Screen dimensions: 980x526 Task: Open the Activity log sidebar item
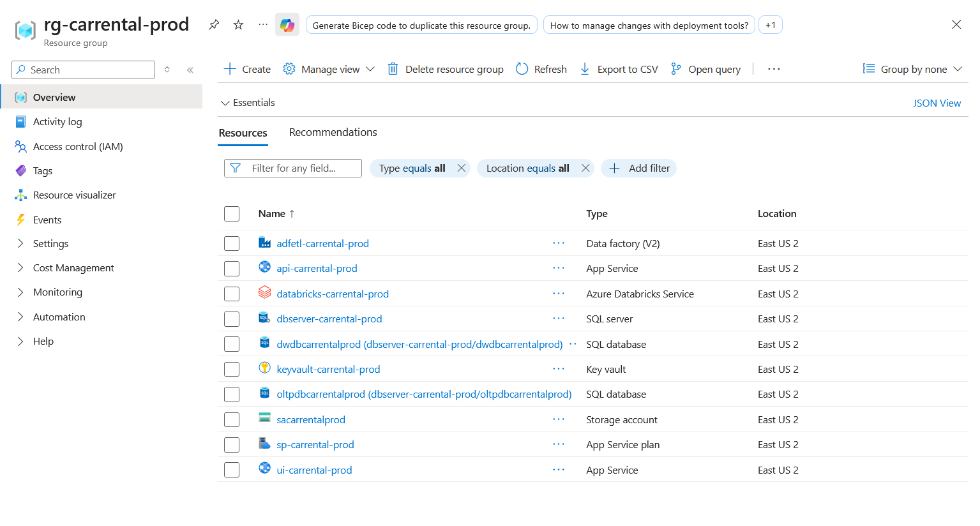tap(57, 121)
